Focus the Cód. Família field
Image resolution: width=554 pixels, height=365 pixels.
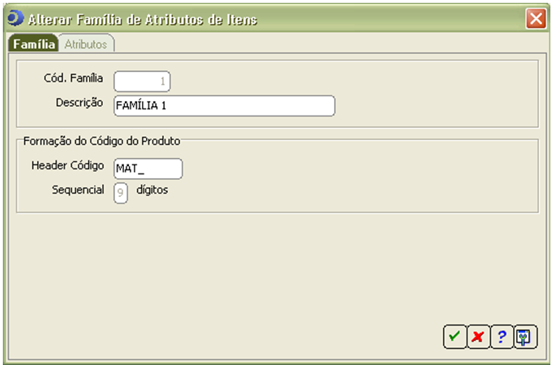click(142, 81)
